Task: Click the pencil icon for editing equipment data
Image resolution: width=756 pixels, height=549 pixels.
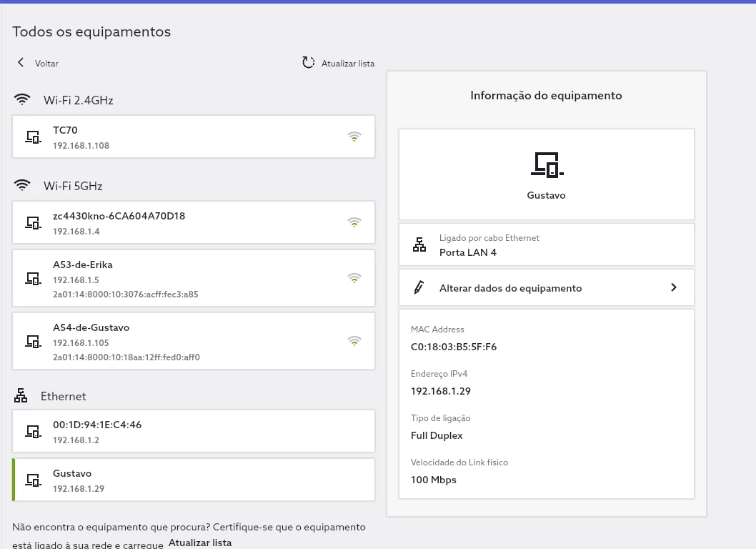Action: [x=419, y=288]
